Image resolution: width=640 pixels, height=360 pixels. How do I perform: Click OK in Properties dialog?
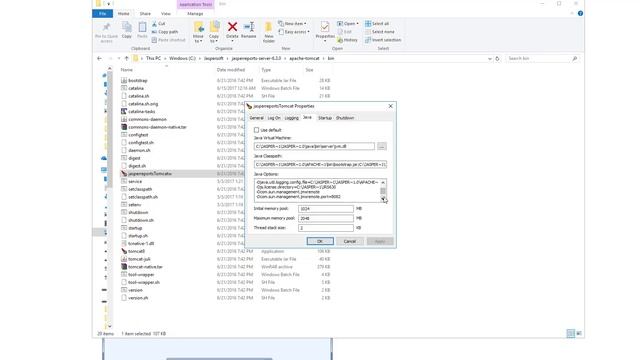[x=320, y=241]
